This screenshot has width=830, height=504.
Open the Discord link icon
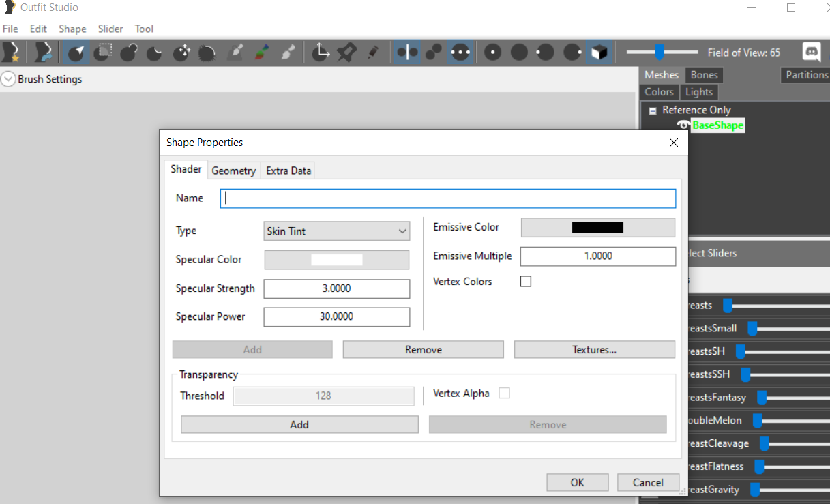click(x=812, y=53)
